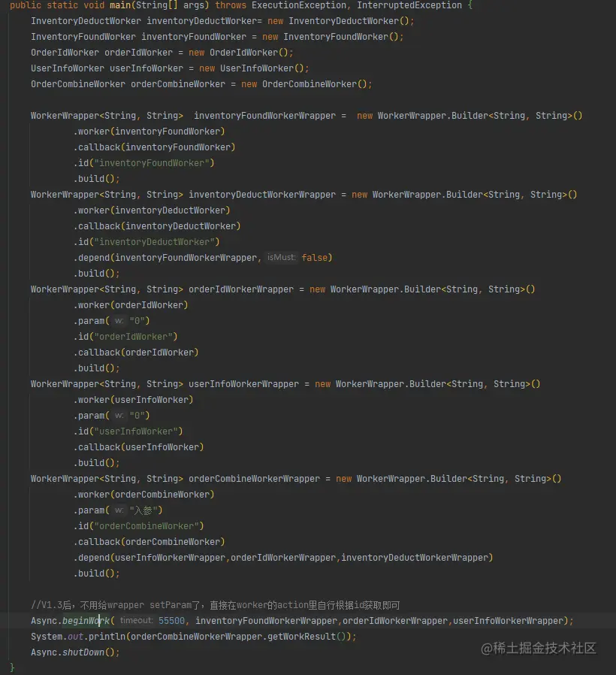Viewport: 616px width, 675px height.
Task: Click the 'orderCombineWorkerWrapper' variable declaration
Action: [x=254, y=479]
